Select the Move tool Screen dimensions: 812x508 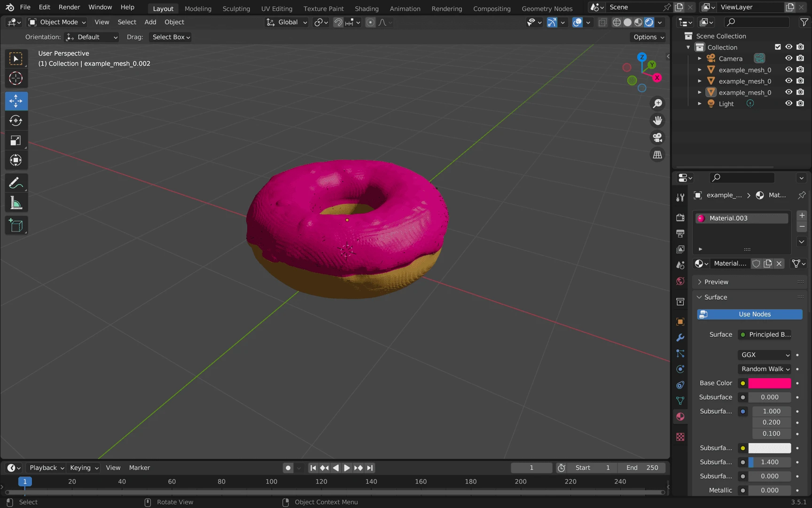click(16, 101)
